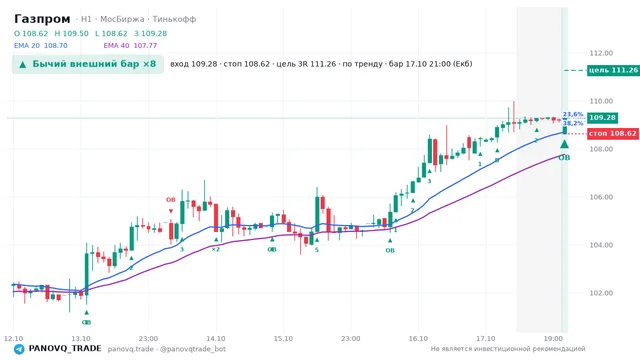
Task: Click the 16.10 date label on time axis
Action: tap(418, 338)
